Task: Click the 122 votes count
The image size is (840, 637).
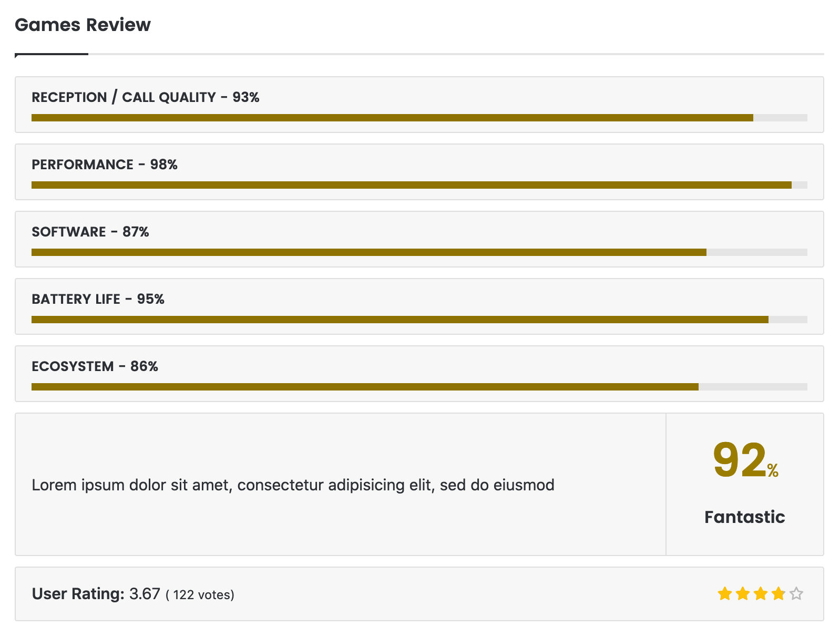Action: click(200, 595)
